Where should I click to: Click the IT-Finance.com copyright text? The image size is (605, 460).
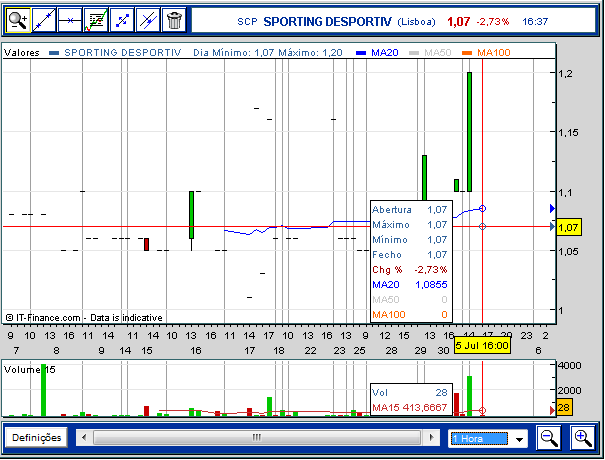click(x=84, y=318)
